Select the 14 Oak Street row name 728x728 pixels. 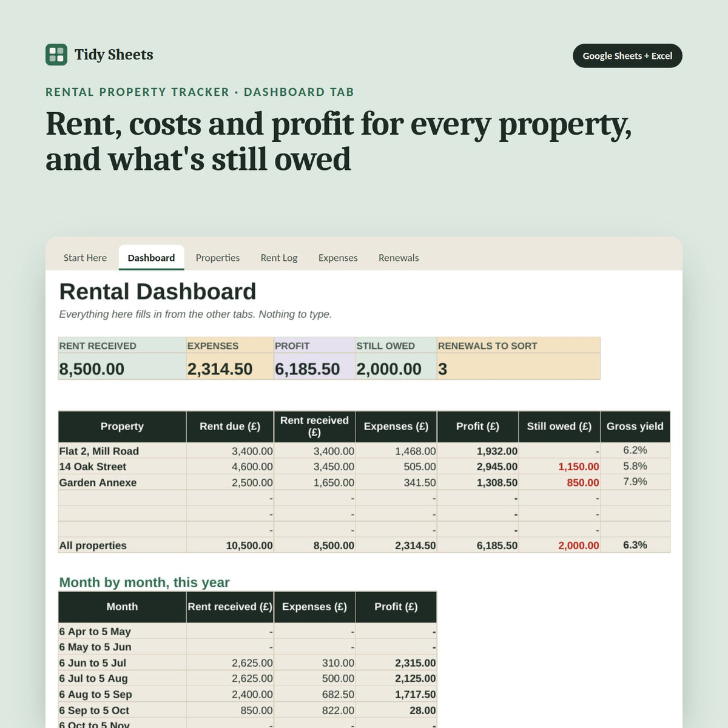pyautogui.click(x=93, y=467)
